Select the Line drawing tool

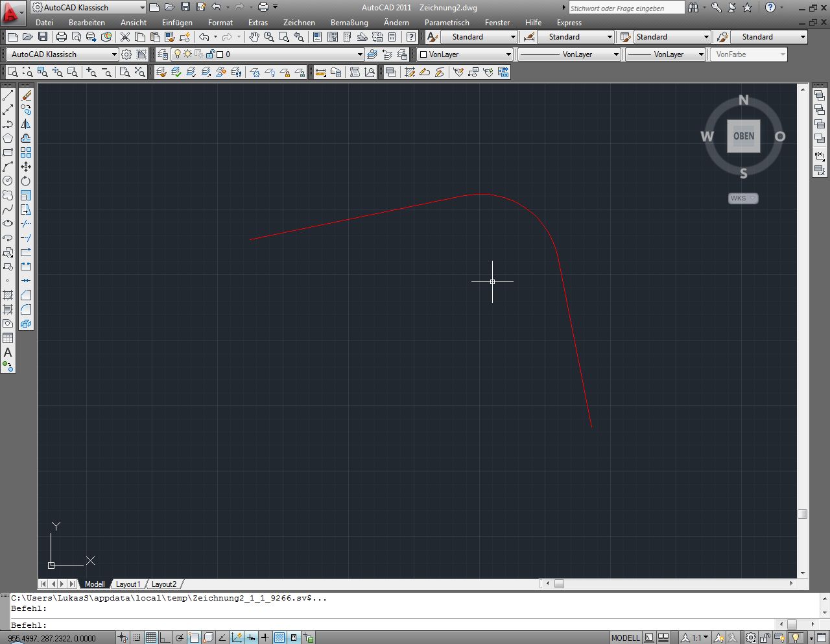point(8,95)
